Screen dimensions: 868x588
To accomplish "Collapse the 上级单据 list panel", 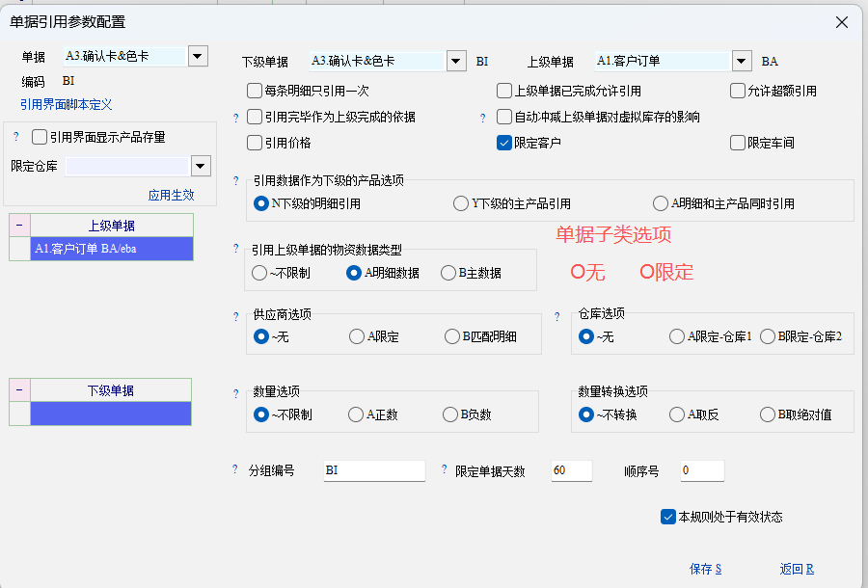I will (18, 225).
